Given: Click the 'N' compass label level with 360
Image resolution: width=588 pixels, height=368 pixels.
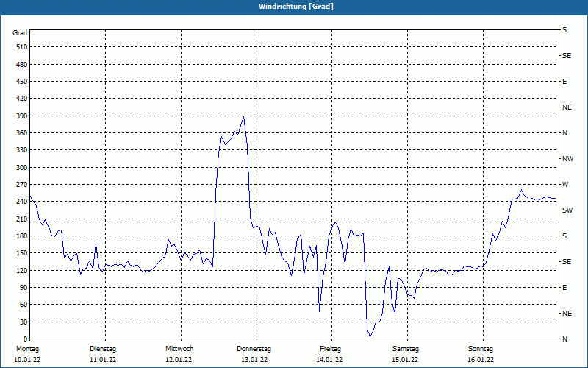Looking at the screenshot, I should (564, 133).
